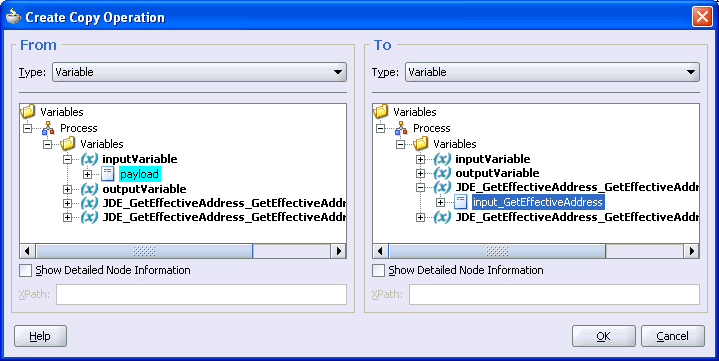
Task: Click the outputVariable (x) icon in To tree
Action: 442,173
